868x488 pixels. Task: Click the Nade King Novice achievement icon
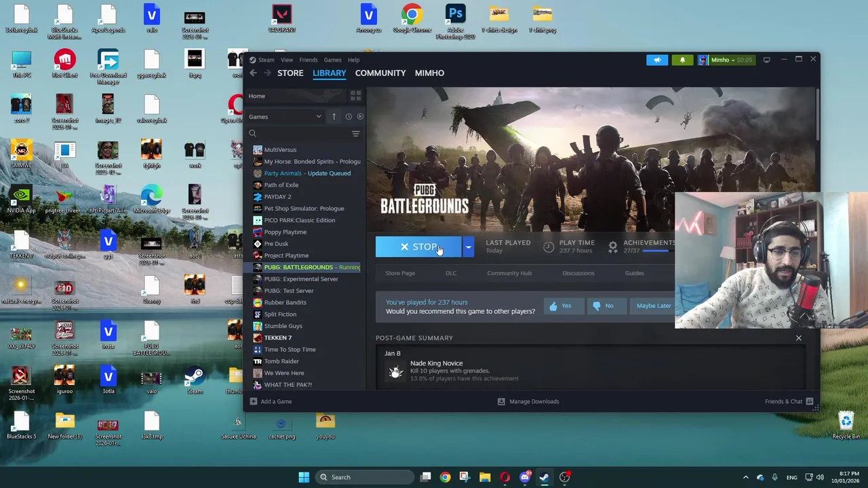[x=395, y=371]
